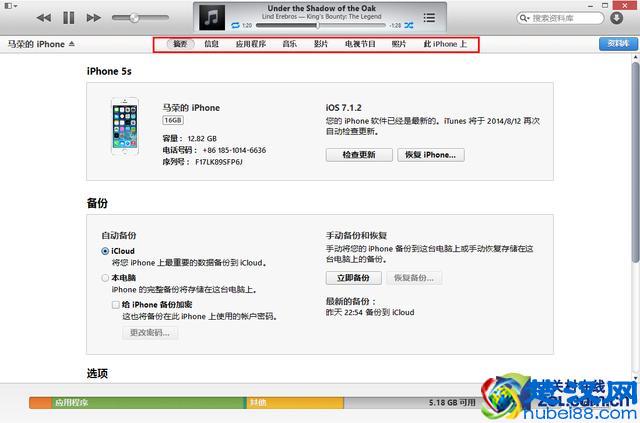This screenshot has width=640, height=423.
Task: Click the 立即备份 button
Action: (x=353, y=278)
